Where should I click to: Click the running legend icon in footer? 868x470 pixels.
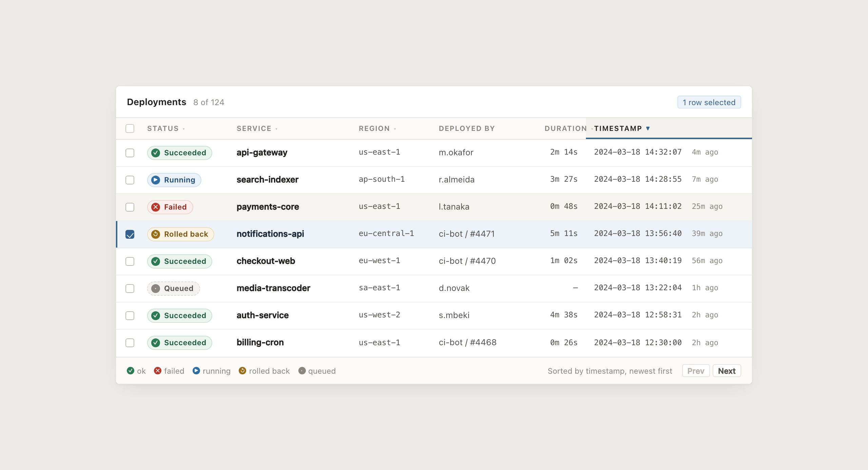tap(196, 371)
